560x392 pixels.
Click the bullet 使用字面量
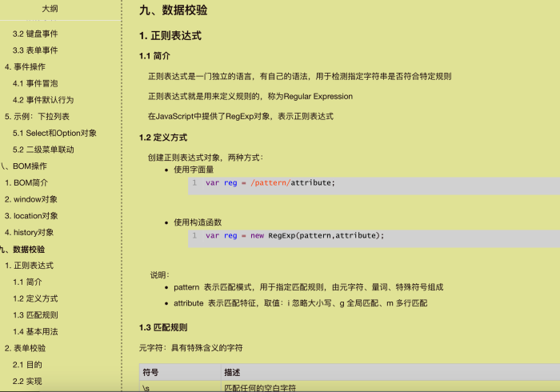[194, 170]
